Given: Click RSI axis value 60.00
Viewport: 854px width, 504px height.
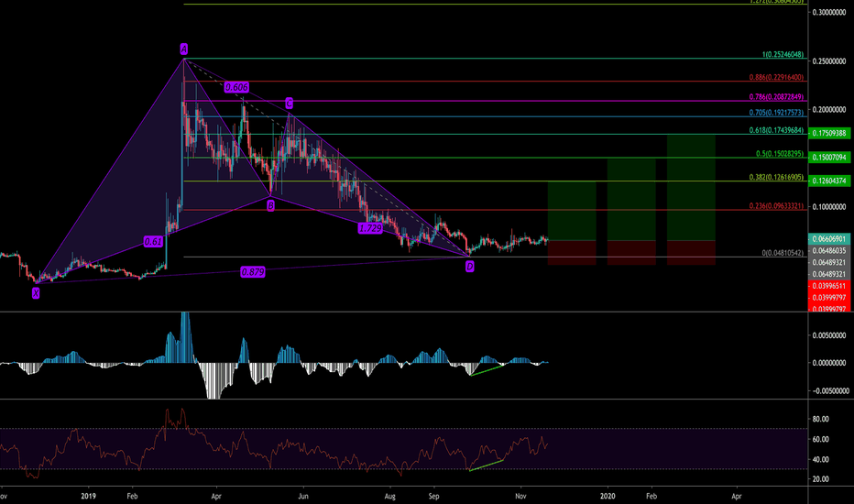Looking at the screenshot, I should pos(820,439).
